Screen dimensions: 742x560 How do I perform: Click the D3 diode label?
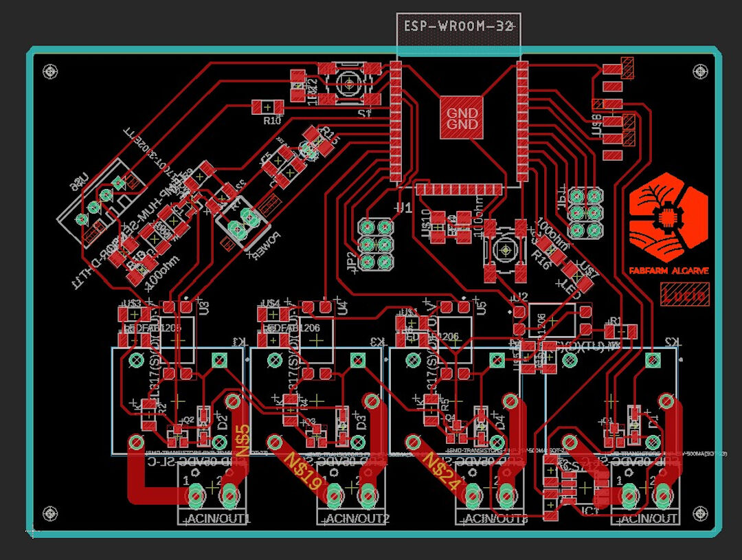(x=361, y=422)
